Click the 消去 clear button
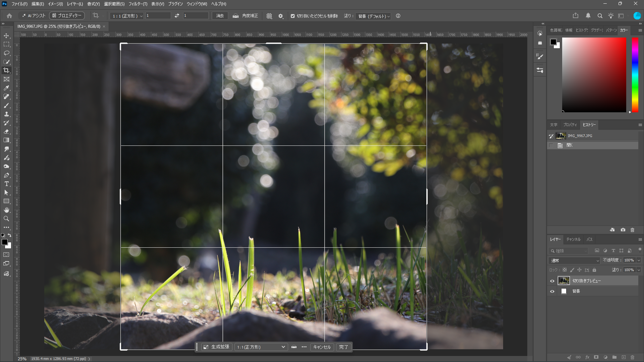Image resolution: width=644 pixels, height=362 pixels. (220, 16)
